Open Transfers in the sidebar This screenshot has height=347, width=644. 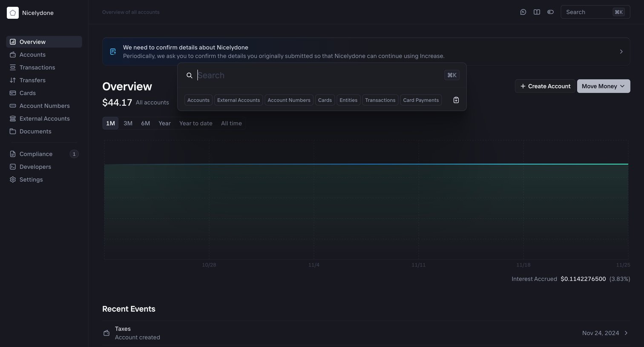click(x=44, y=80)
